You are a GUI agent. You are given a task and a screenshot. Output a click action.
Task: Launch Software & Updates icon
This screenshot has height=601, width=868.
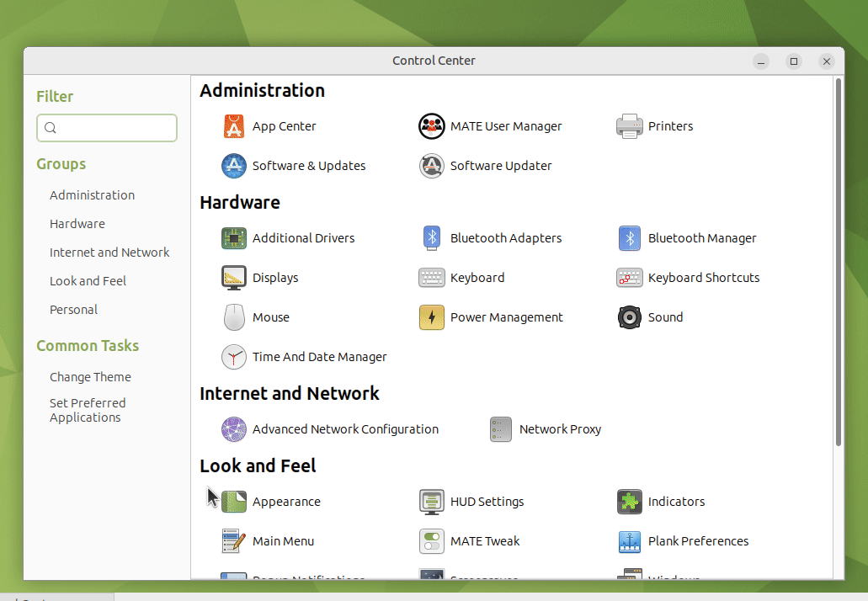[x=233, y=166]
